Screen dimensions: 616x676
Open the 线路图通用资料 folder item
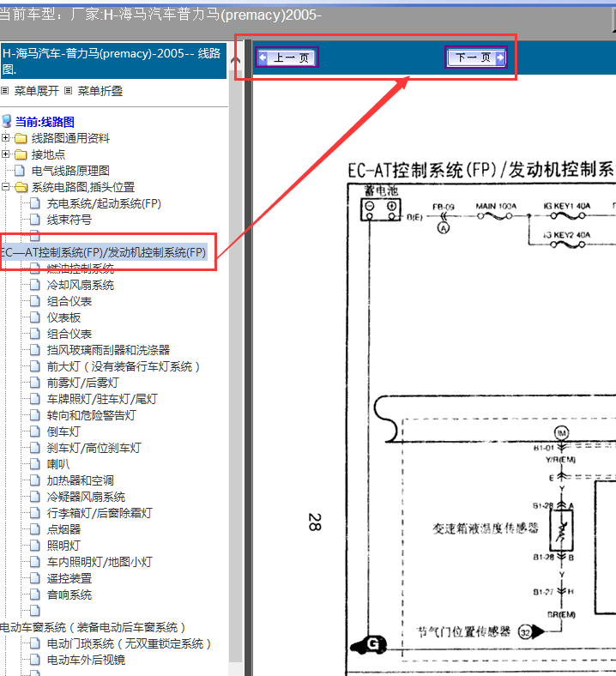point(70,138)
